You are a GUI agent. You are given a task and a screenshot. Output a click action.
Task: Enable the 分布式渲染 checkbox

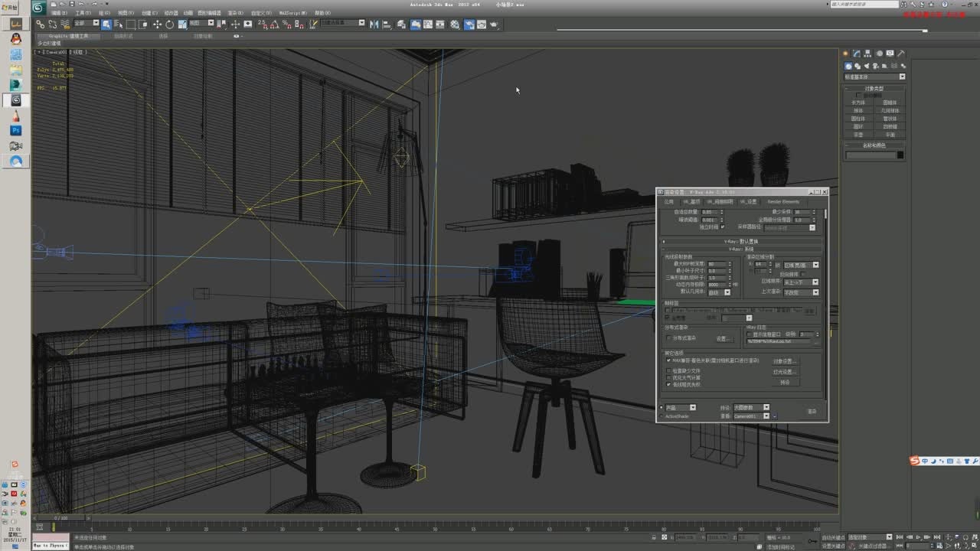(x=668, y=337)
